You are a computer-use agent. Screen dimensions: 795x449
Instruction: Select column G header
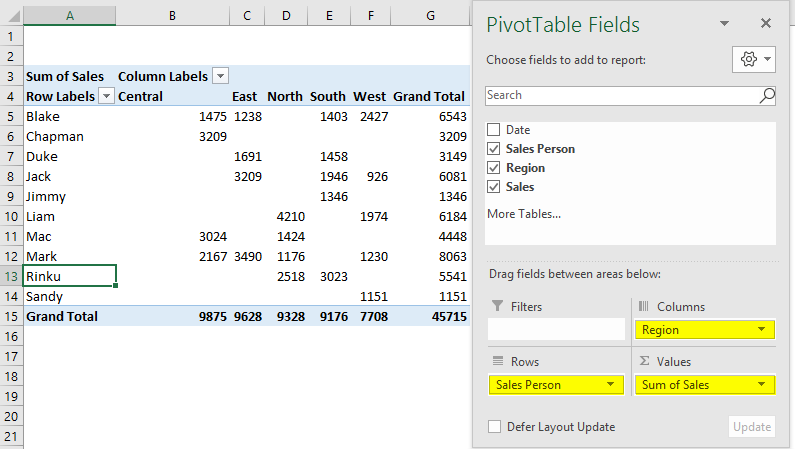[x=430, y=16]
